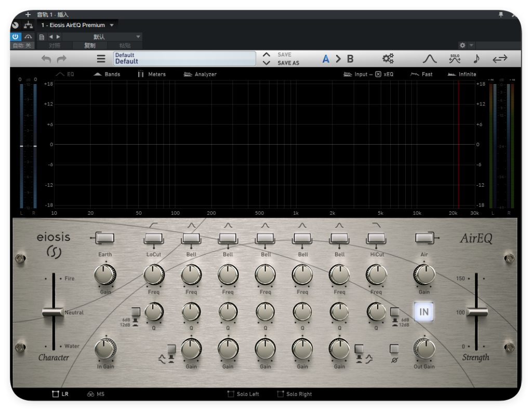Go to previous host preset with left triangle
The width and height of the screenshot is (532, 411).
(x=50, y=37)
